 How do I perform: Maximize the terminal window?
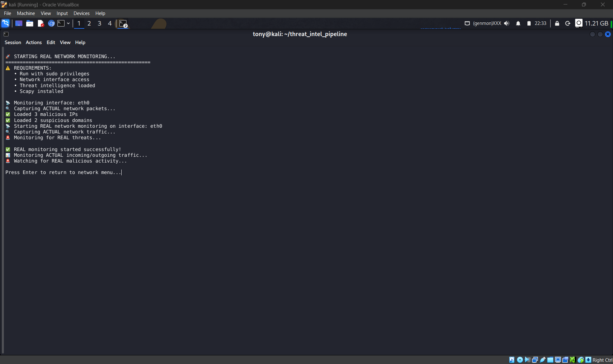pyautogui.click(x=600, y=34)
